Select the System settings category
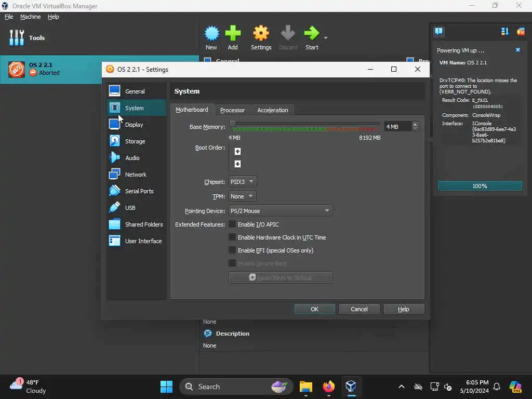Viewport: 532px width, 399px height. tap(137, 108)
